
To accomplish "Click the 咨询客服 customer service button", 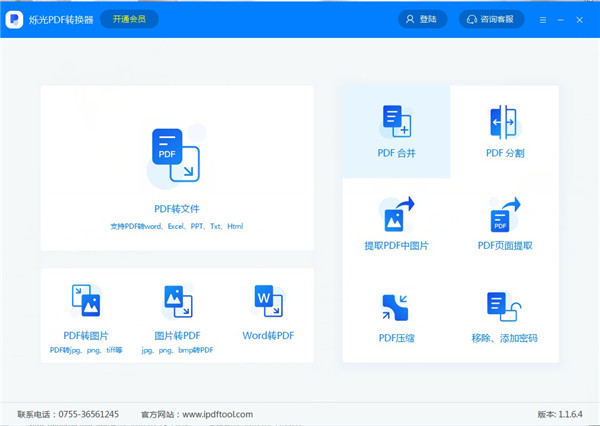I will point(491,19).
